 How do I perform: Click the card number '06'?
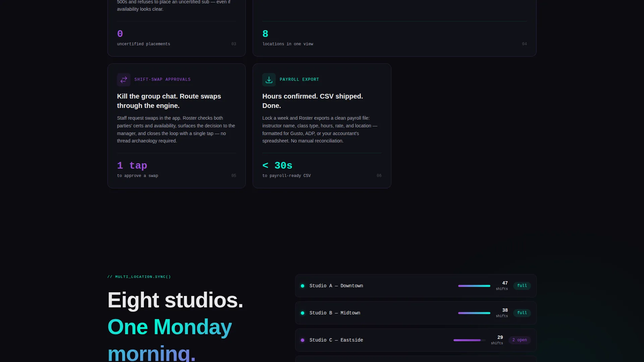379,176
